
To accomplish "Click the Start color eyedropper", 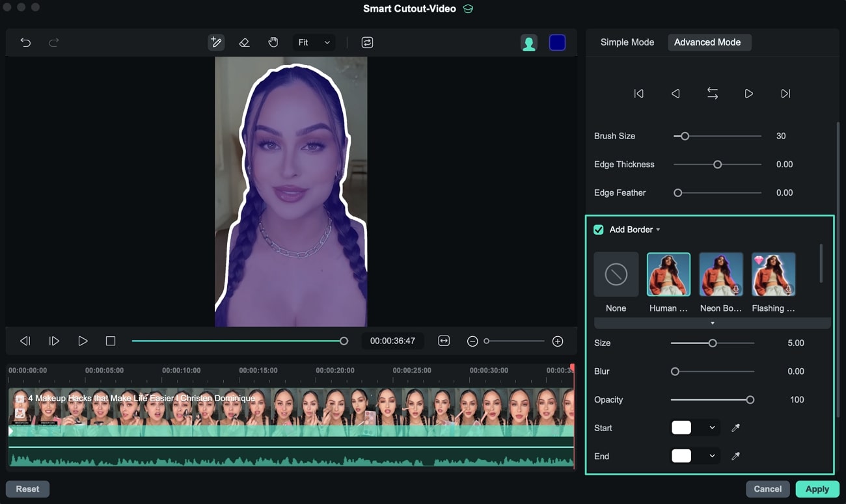I will (x=735, y=428).
